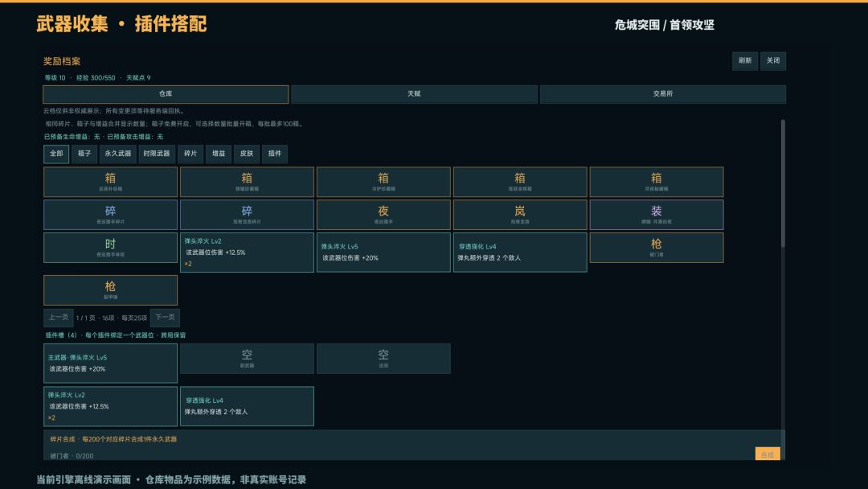
Task: Go to previous page with 上一页
Action: point(58,318)
